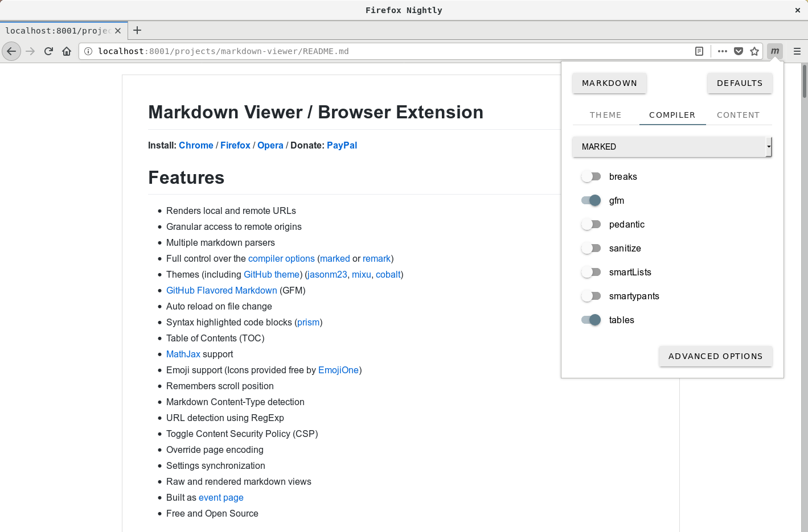Screen dimensions: 808x532
Task: Toggle Reader View icon
Action: click(699, 51)
